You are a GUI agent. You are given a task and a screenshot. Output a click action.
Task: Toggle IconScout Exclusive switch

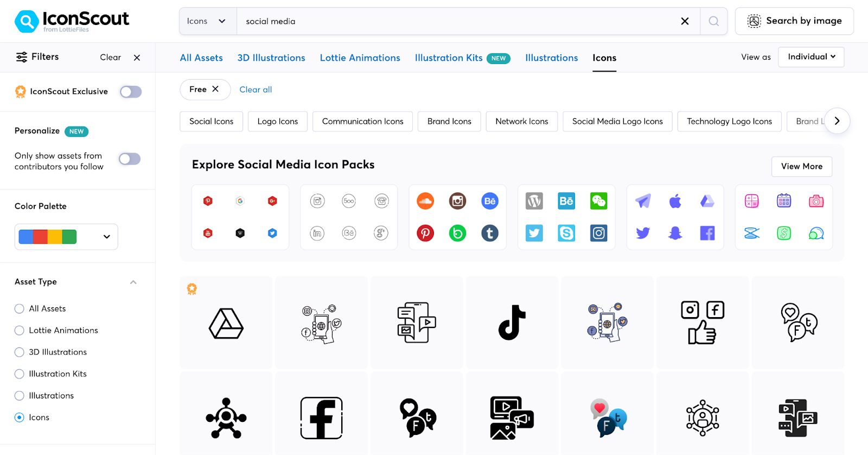(x=131, y=92)
